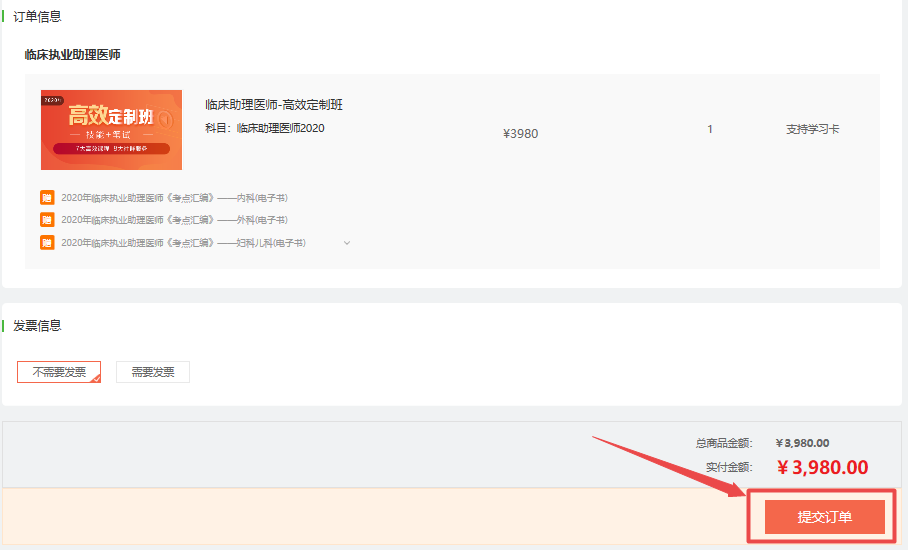Click the 内科(电子书) gift item text

click(174, 198)
